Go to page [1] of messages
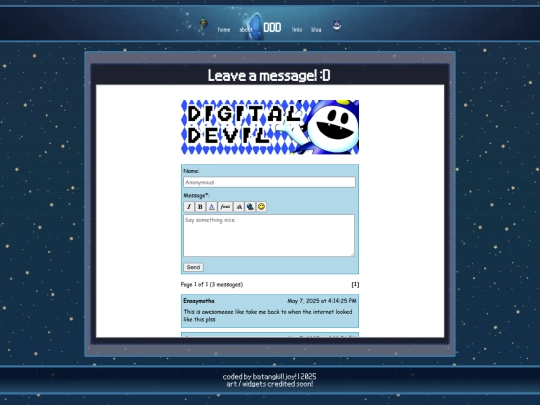The image size is (540, 405). click(355, 284)
